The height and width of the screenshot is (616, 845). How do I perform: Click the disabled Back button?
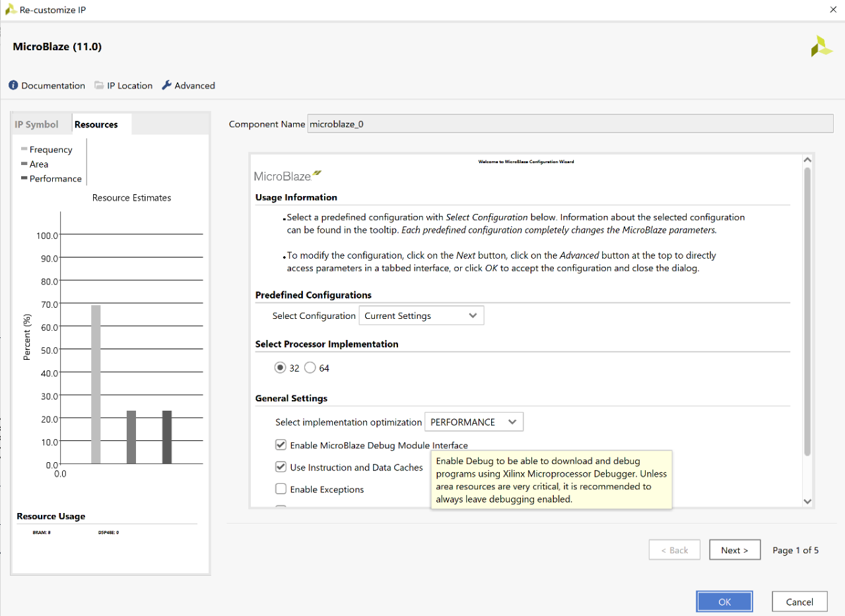coord(674,550)
